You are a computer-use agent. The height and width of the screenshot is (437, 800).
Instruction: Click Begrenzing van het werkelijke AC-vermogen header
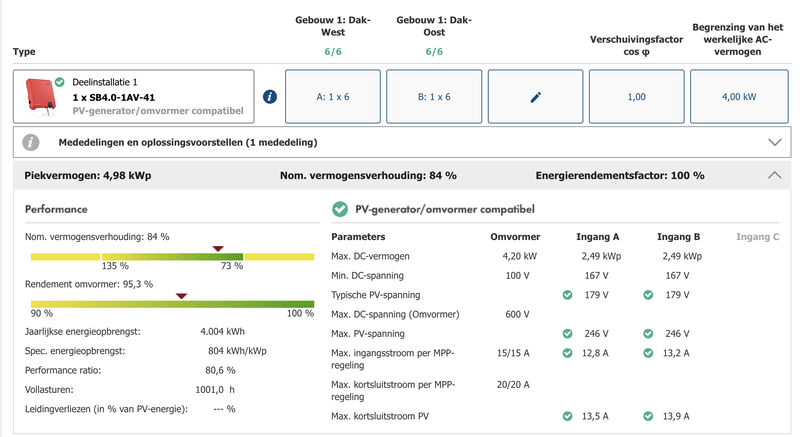point(738,39)
